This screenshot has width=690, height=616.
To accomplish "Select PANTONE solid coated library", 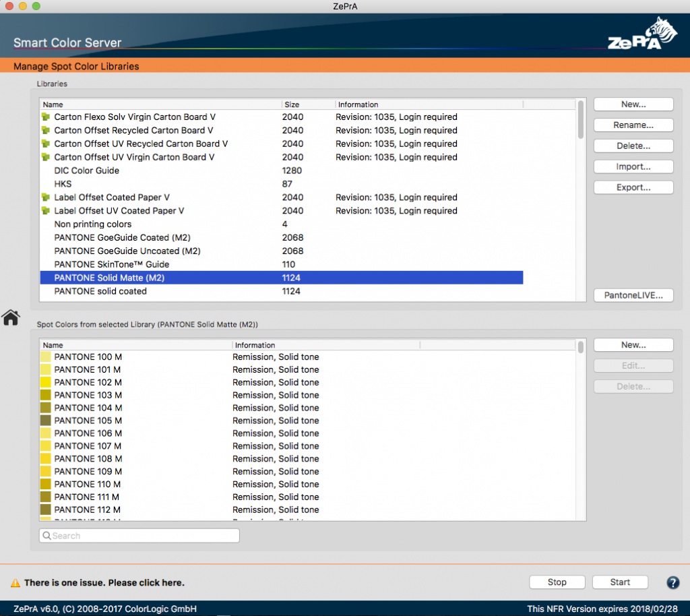I will [282, 291].
